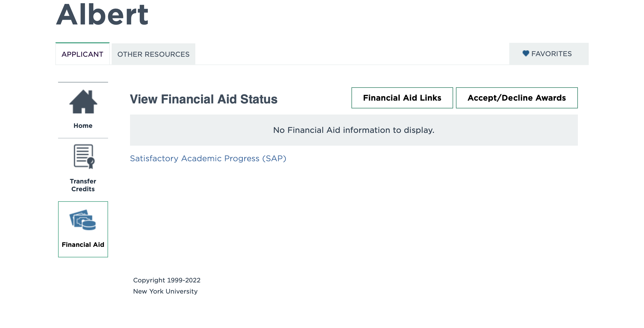Click the Copyright 1999-2022 footer text
The image size is (644, 328).
tap(167, 280)
